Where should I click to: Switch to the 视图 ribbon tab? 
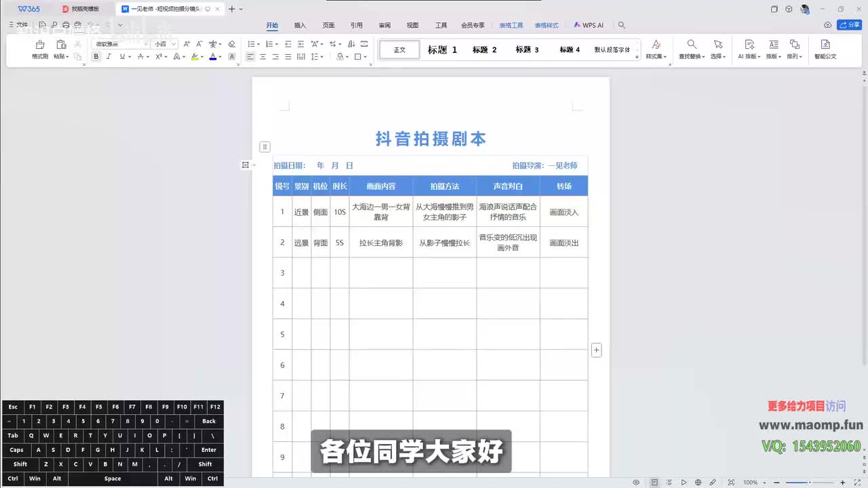tap(412, 25)
